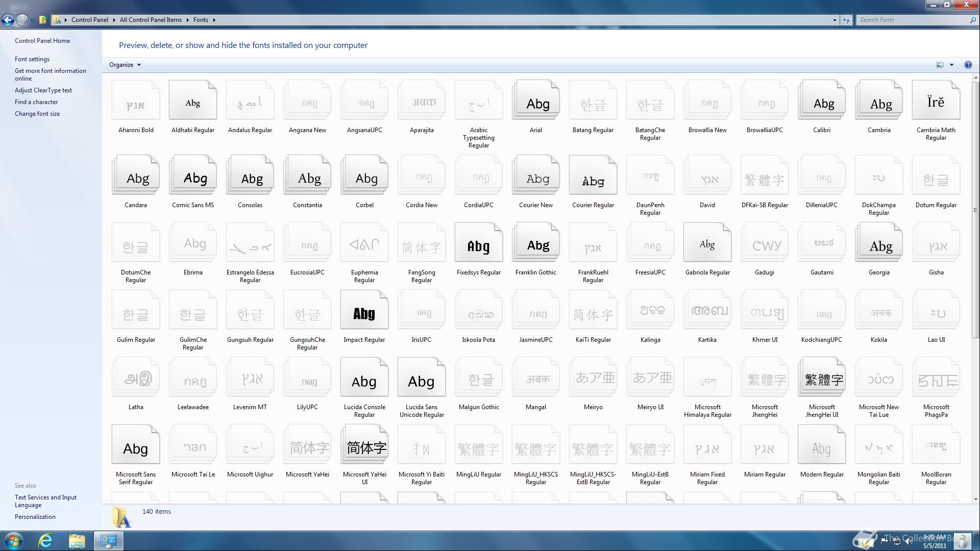Open Windows Explorer from taskbar
This screenshot has height=551, width=980.
[77, 541]
